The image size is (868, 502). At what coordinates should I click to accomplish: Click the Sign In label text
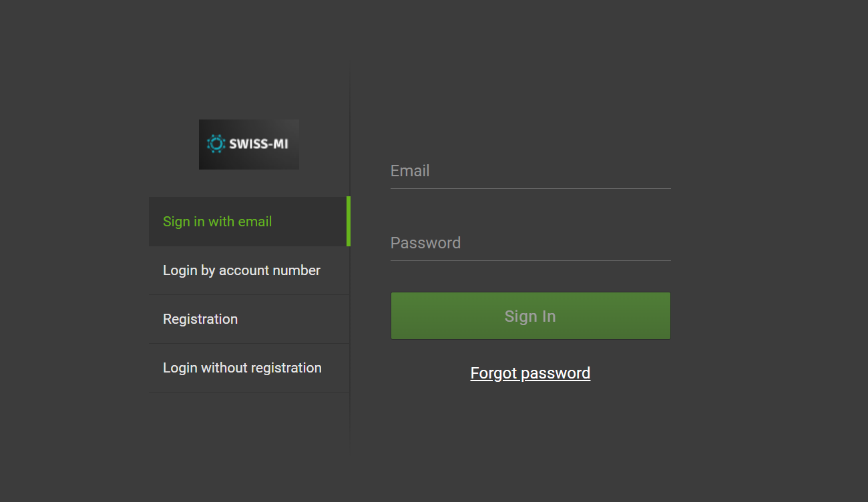[x=530, y=316]
